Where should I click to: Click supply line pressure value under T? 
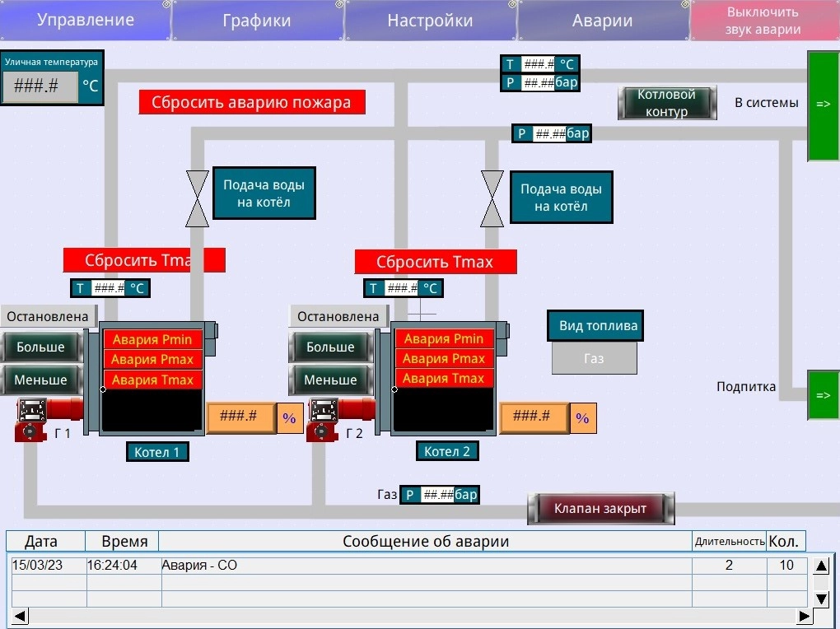(x=539, y=82)
